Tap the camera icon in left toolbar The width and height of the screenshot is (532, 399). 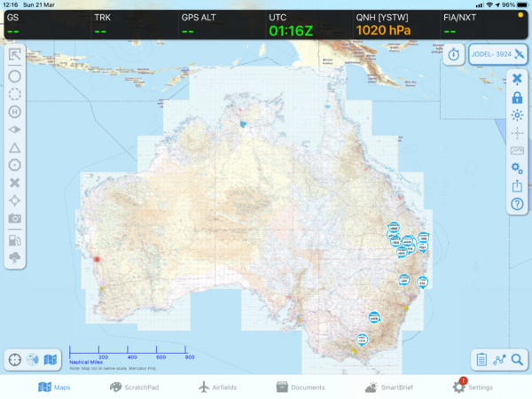coord(15,218)
